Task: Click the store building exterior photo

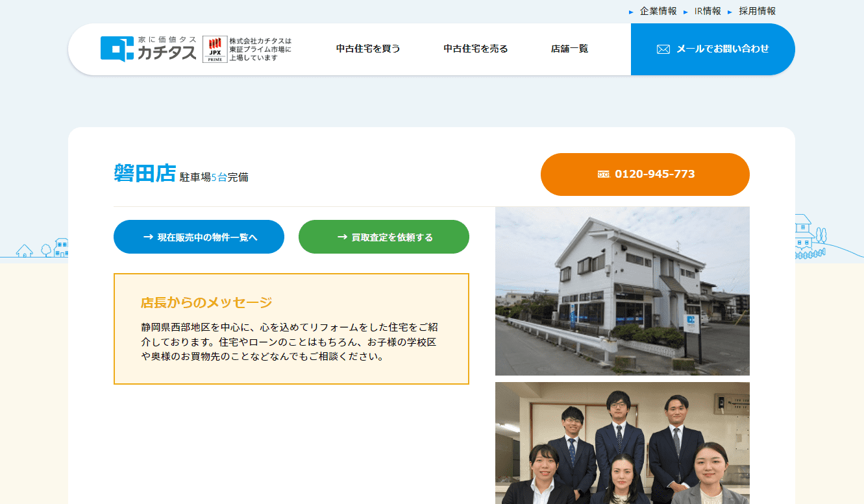Action: (623, 291)
